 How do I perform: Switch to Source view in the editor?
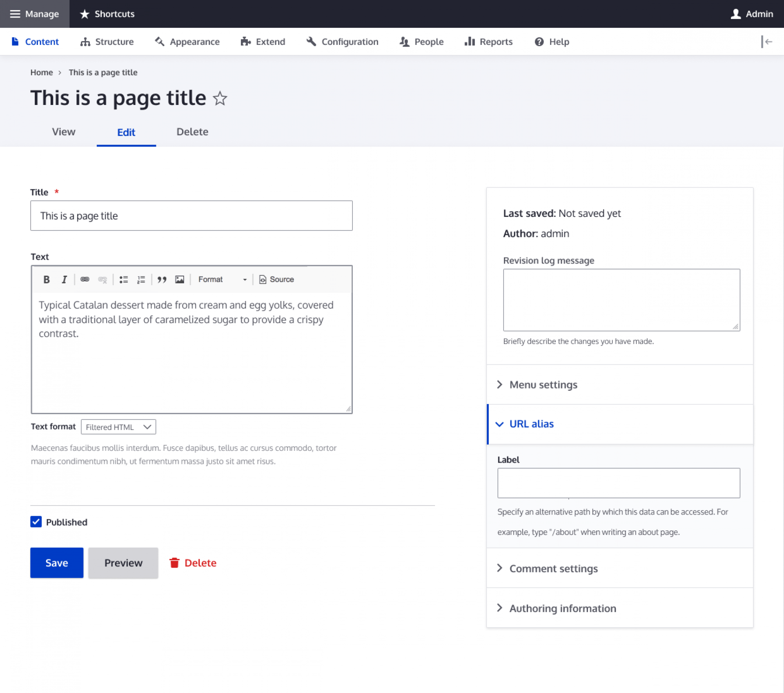pos(276,279)
